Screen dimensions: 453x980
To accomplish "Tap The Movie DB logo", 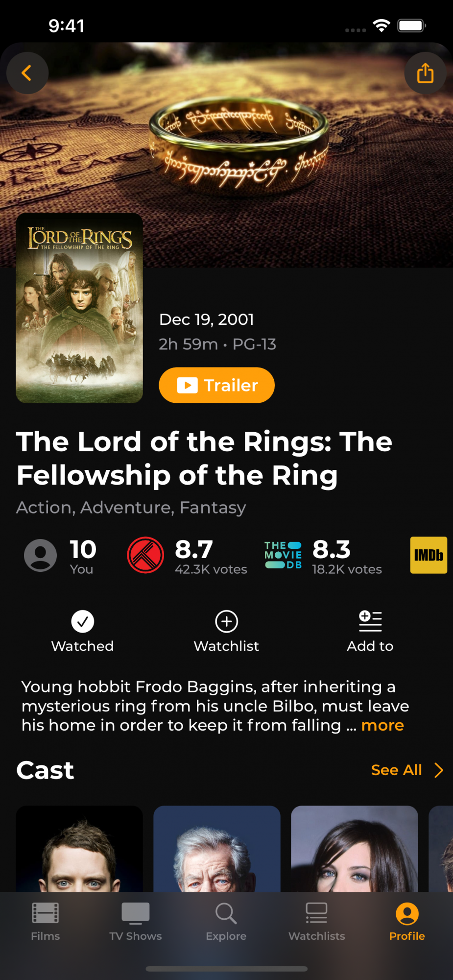I will tap(283, 555).
